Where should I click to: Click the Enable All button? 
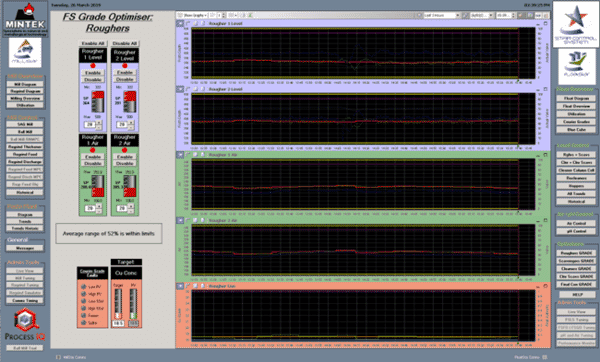point(93,43)
